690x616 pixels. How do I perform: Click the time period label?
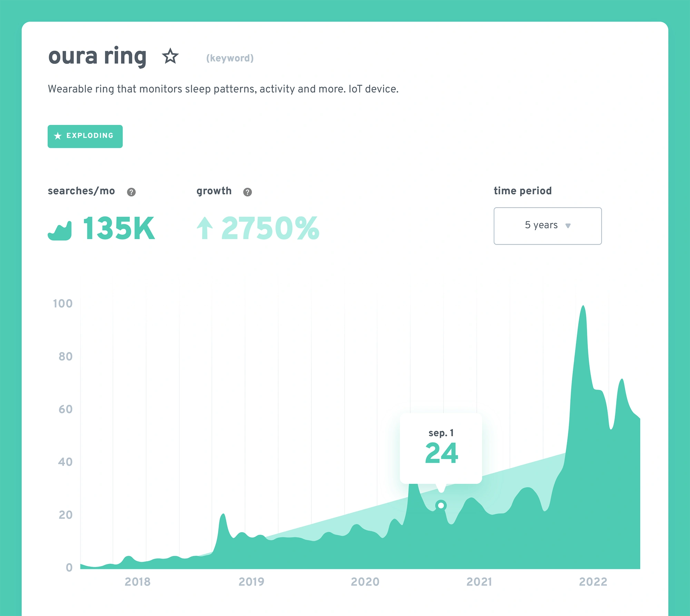(x=523, y=191)
